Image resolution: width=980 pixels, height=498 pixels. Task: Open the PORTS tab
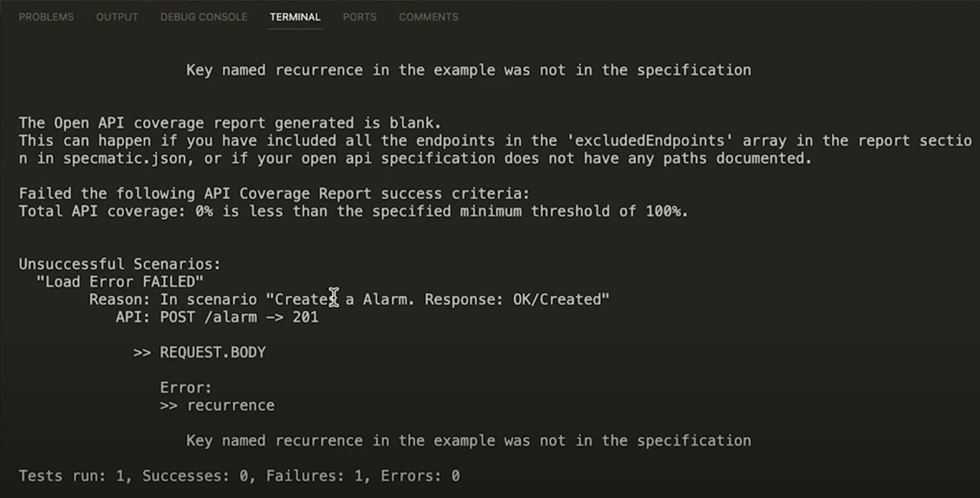(359, 17)
